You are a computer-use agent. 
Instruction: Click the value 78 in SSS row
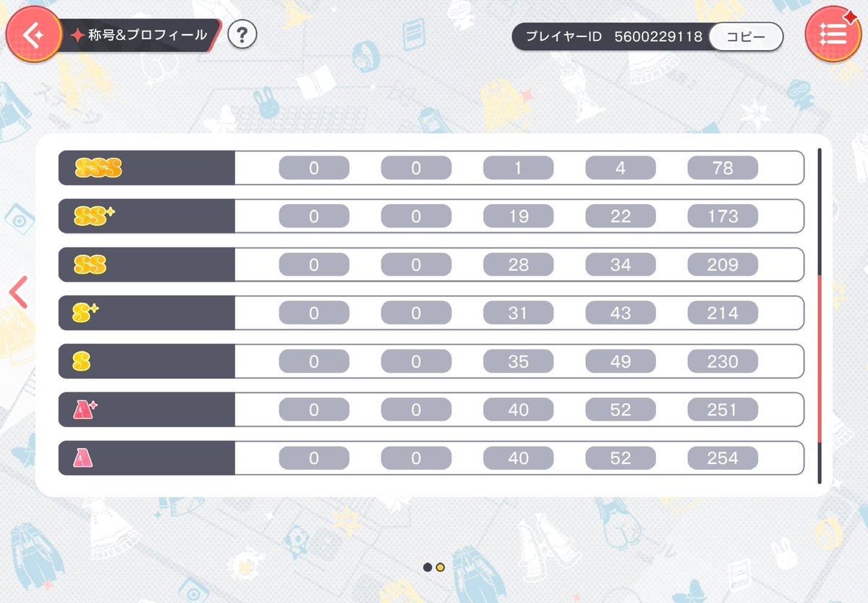tap(723, 168)
